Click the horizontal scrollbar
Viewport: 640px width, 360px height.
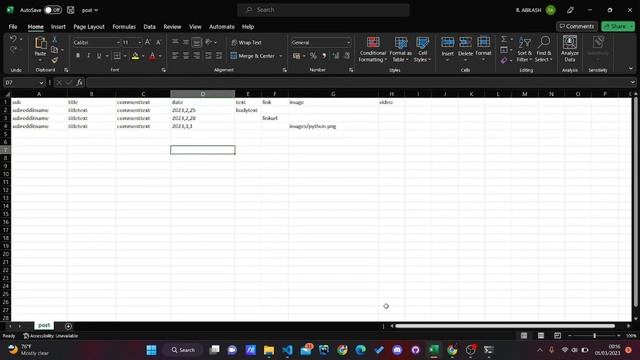(x=505, y=326)
